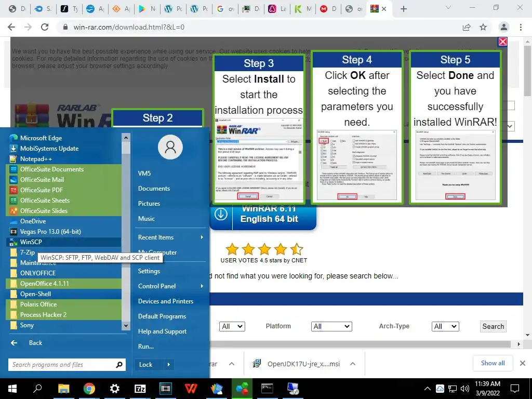Open OneDrive from the start menu
The image size is (532, 399).
pyautogui.click(x=63, y=221)
